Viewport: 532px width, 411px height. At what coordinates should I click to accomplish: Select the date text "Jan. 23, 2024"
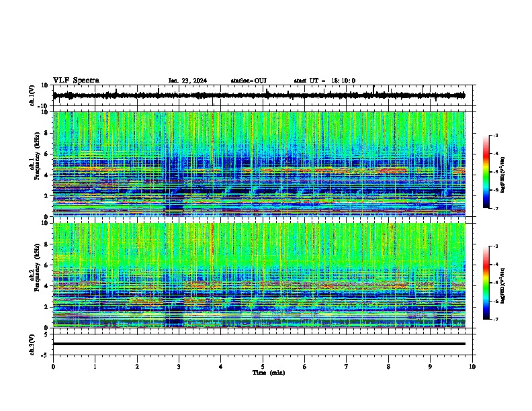click(187, 81)
